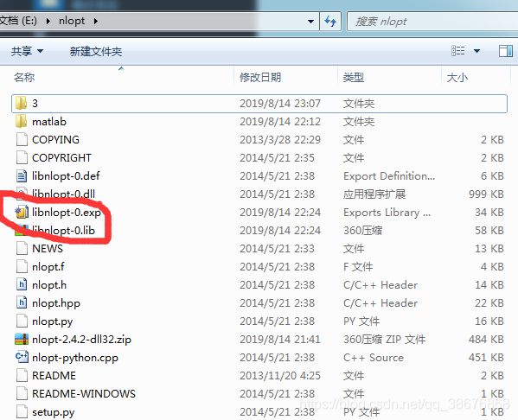The width and height of the screenshot is (518, 420).
Task: Click 文档 (E:) drive in the path
Action: coord(18,21)
